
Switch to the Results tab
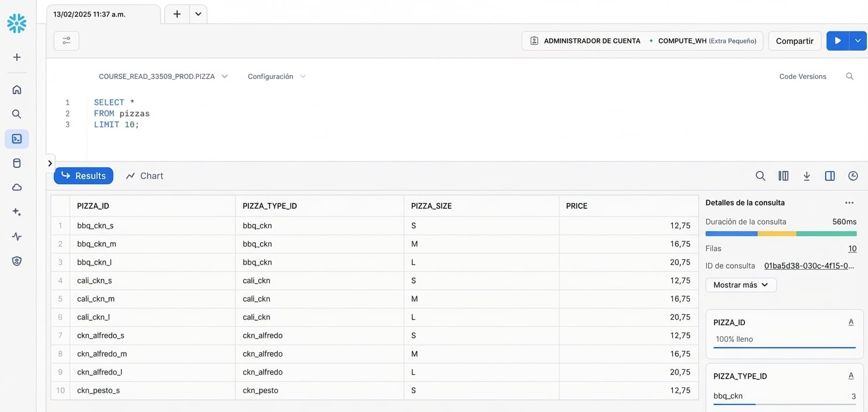(x=84, y=176)
